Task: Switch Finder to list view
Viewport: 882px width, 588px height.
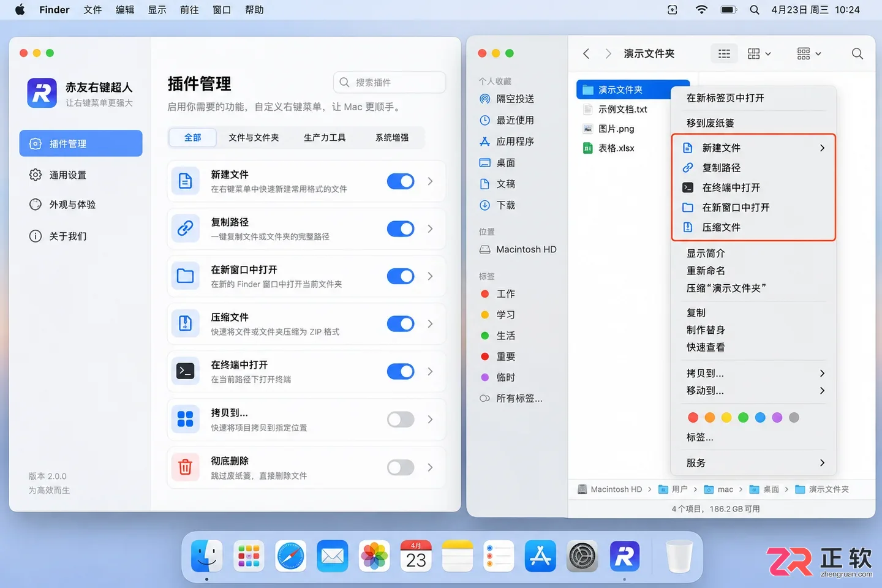Action: 724,54
